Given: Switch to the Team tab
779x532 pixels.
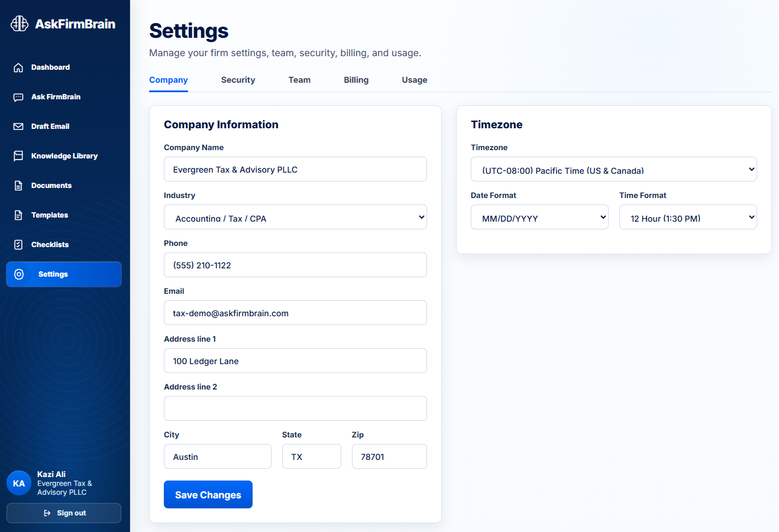Looking at the screenshot, I should [299, 80].
